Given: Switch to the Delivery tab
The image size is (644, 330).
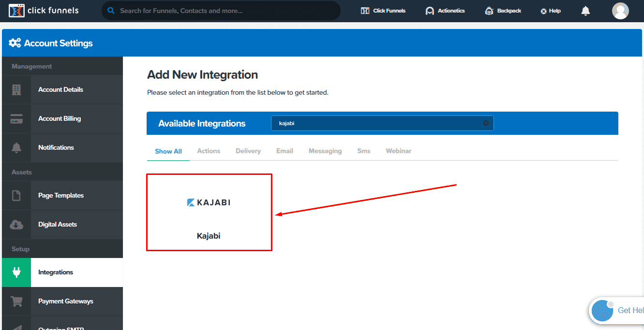Looking at the screenshot, I should tap(248, 151).
